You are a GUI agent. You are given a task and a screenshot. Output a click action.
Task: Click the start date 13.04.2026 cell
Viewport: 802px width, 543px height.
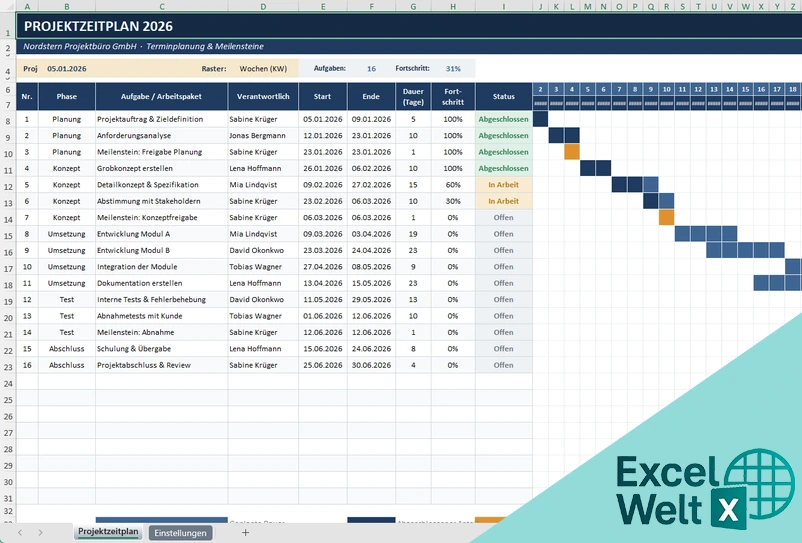point(323,283)
